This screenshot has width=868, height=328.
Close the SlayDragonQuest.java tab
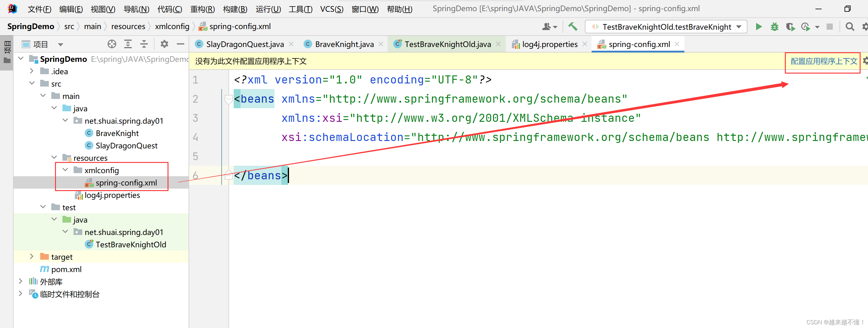click(291, 44)
